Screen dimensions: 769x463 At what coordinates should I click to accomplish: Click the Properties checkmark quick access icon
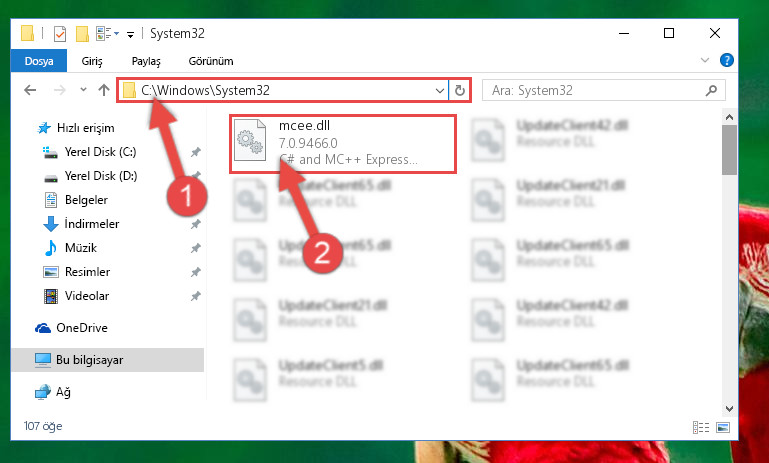point(60,34)
